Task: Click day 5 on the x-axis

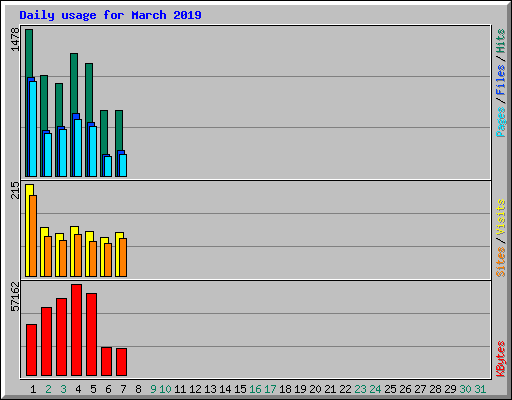Action: (93, 389)
